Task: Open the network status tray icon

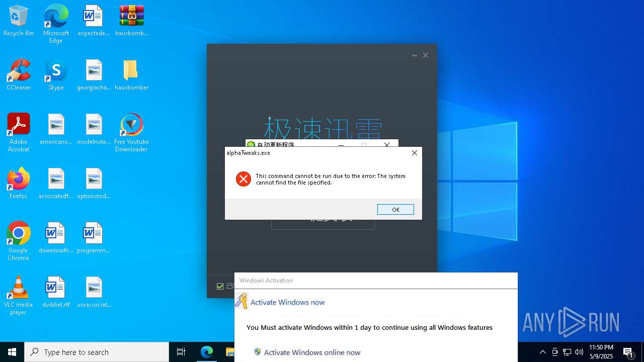Action: [x=567, y=352]
